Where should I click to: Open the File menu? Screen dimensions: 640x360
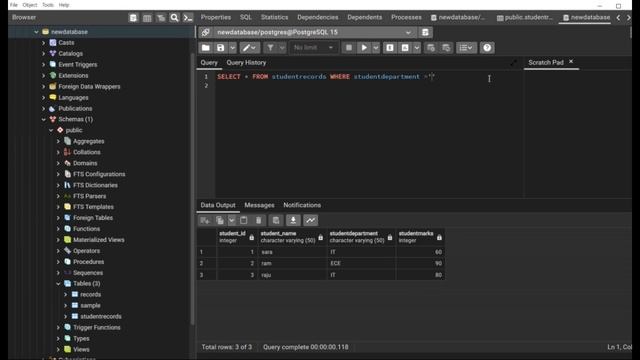(13, 5)
